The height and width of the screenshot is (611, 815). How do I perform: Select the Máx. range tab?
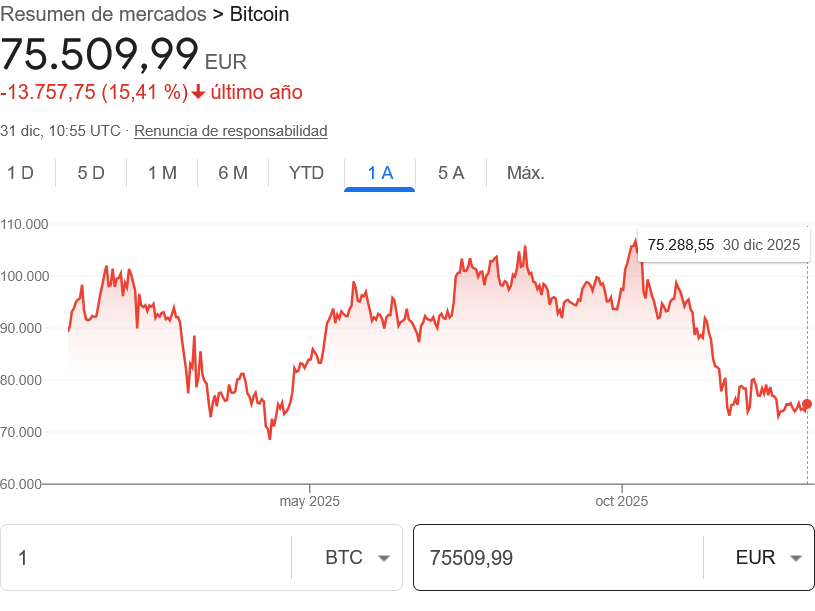click(525, 173)
